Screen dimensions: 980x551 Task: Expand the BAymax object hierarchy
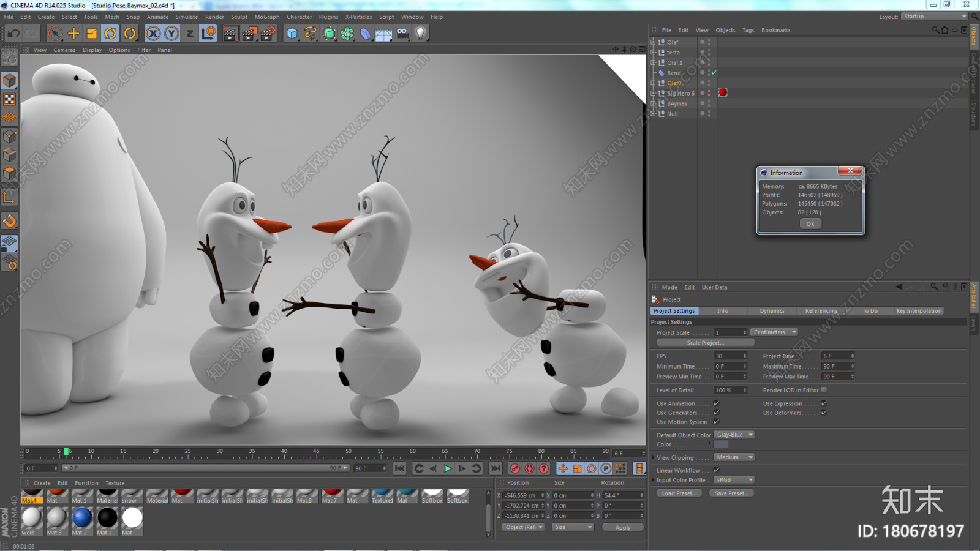coord(653,103)
